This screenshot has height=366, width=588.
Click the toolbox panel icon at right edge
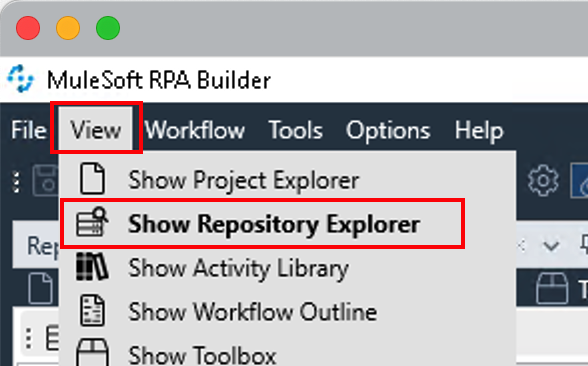coord(552,288)
